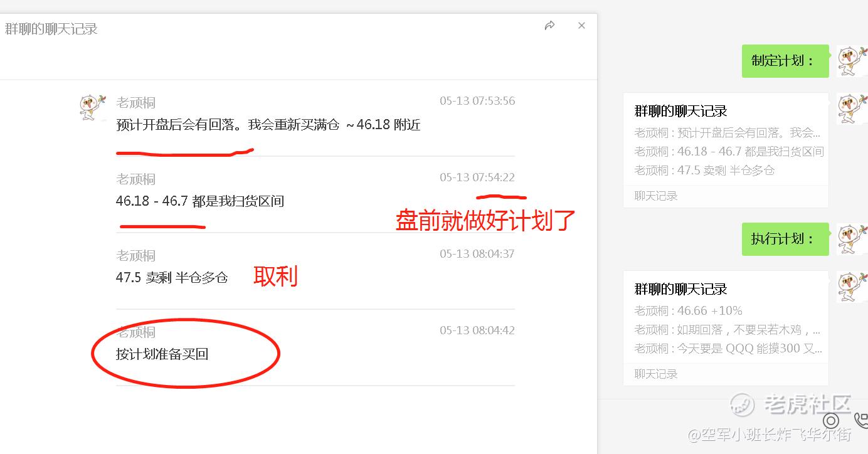Click sender avatar beside 执行计划 message
868x454 pixels.
(852, 239)
